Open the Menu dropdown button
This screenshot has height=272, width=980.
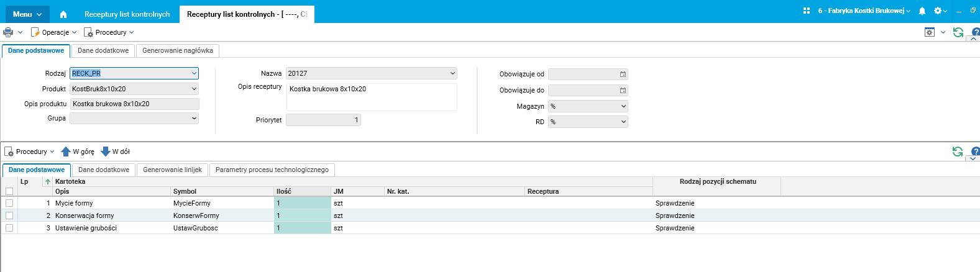click(x=27, y=14)
